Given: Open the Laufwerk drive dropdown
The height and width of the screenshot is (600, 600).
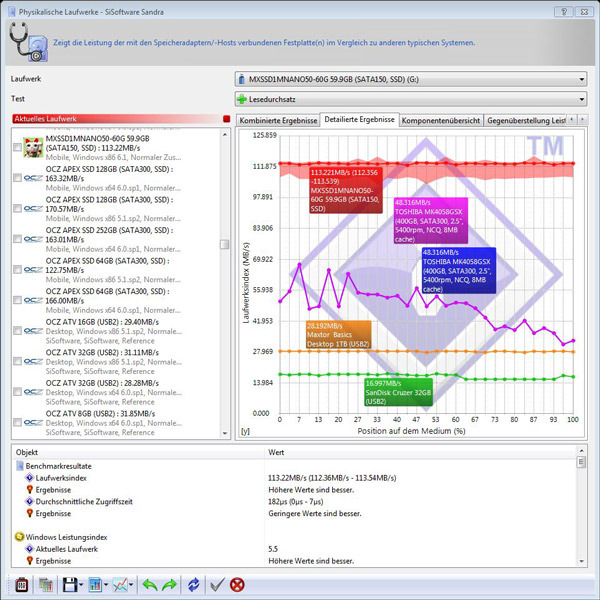Looking at the screenshot, I should point(582,79).
